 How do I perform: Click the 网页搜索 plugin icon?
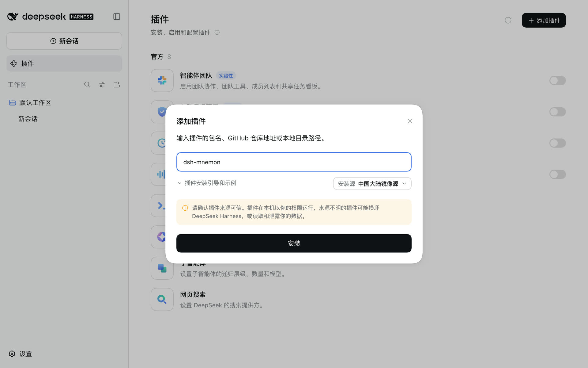(162, 299)
